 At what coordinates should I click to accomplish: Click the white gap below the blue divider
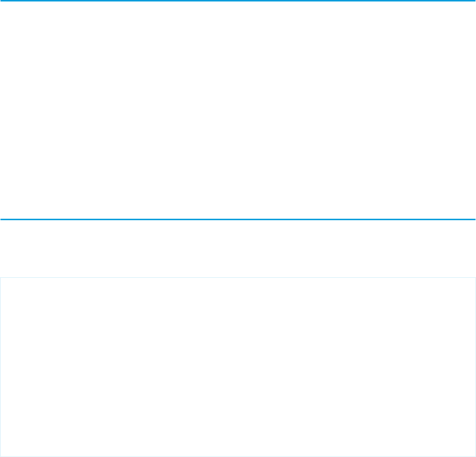[x=238, y=249]
